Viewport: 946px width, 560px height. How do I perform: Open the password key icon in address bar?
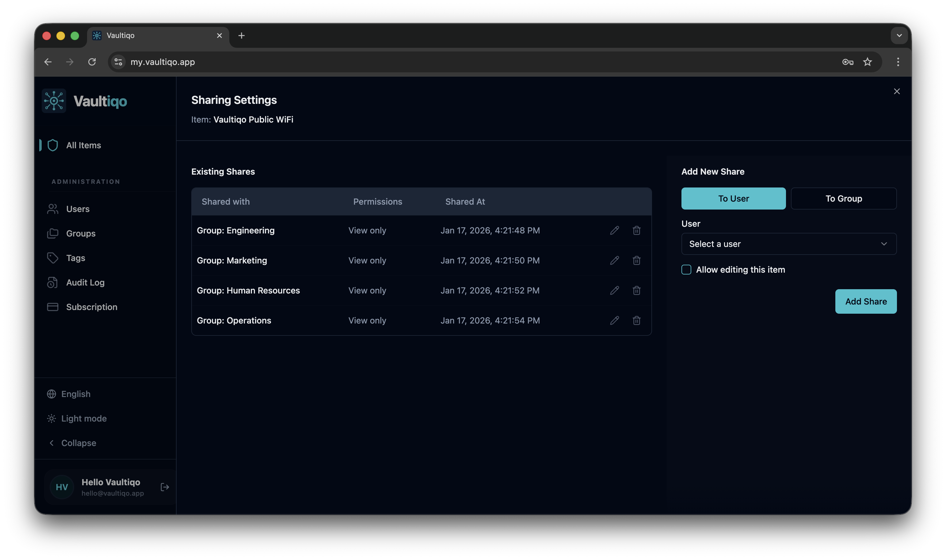tap(848, 62)
